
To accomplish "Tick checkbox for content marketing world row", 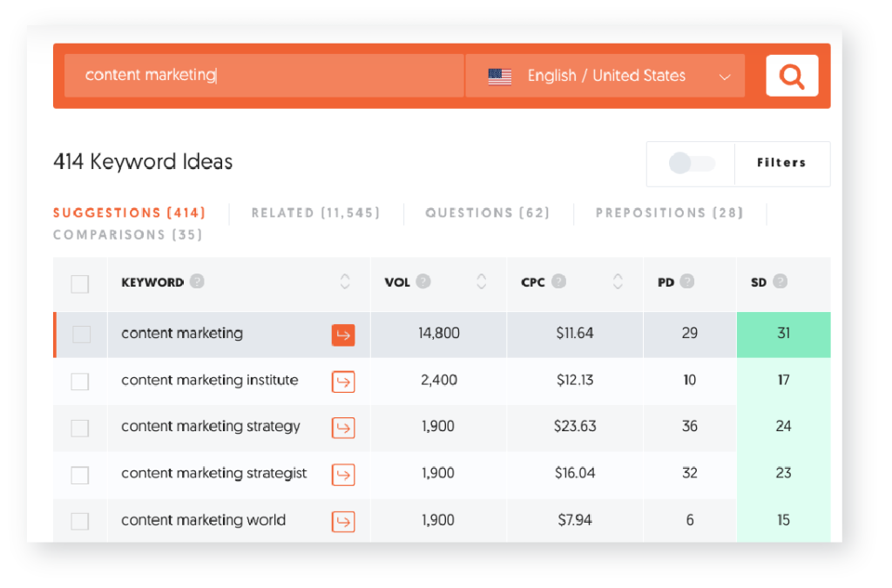I will pos(80,522).
